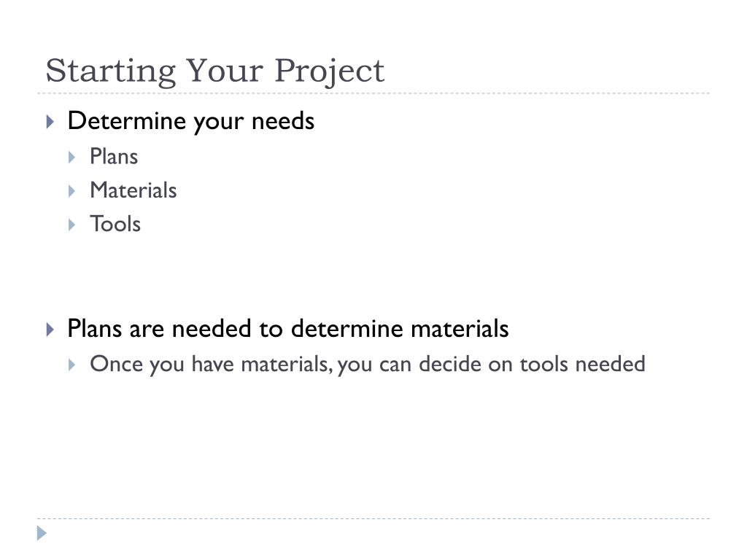The width and height of the screenshot is (747, 560).
Task: Click the dotted footer line above triangle
Action: point(373,518)
